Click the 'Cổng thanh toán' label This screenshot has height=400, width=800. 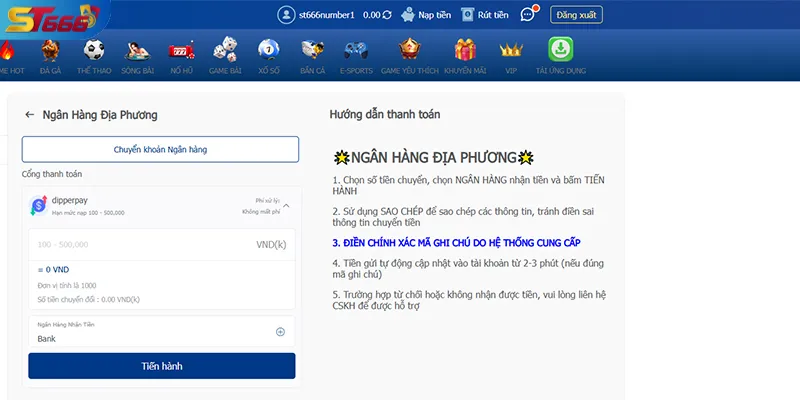coord(52,174)
